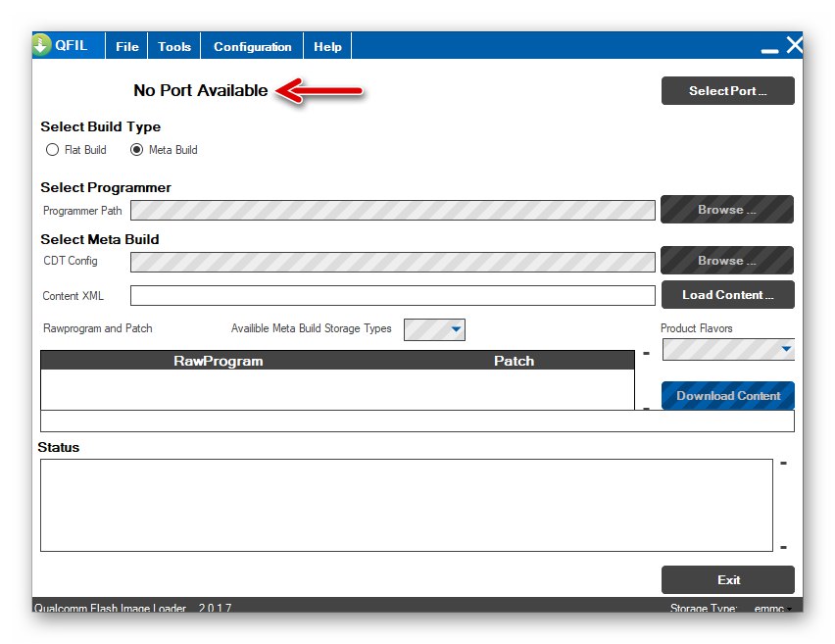Click the Select Meta Build heading
Screen dimensions: 835x644
(100, 239)
